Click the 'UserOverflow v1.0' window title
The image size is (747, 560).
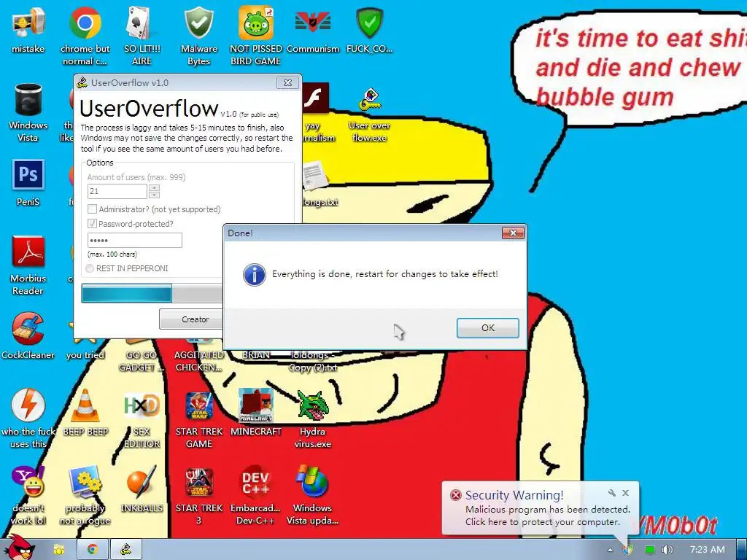click(x=130, y=83)
